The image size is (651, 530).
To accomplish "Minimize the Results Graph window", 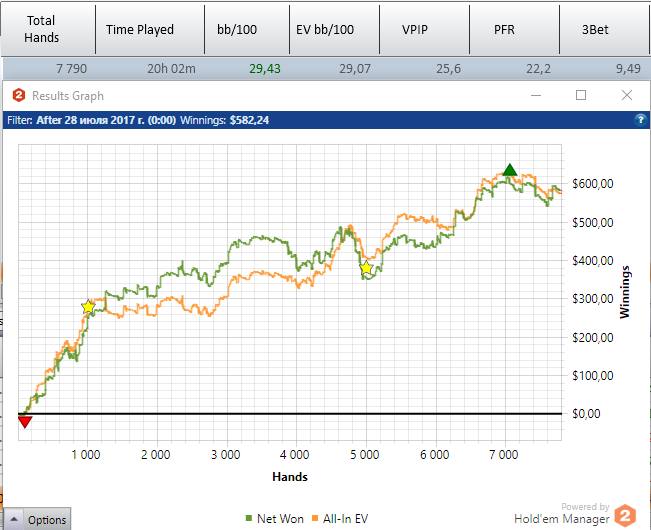I will pos(536,95).
